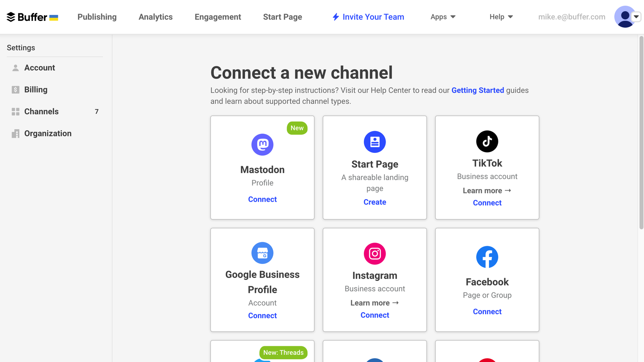Click the Instagram icon
Image resolution: width=644 pixels, height=362 pixels.
coord(375,254)
